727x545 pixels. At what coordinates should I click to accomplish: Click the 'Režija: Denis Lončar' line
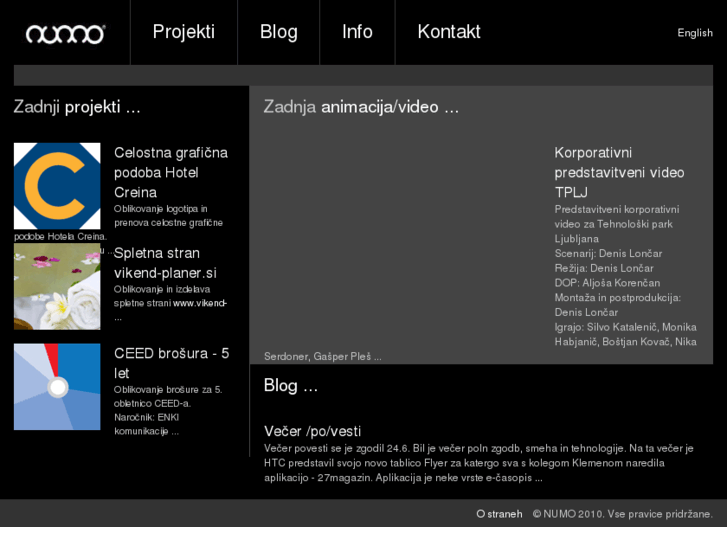tap(604, 268)
